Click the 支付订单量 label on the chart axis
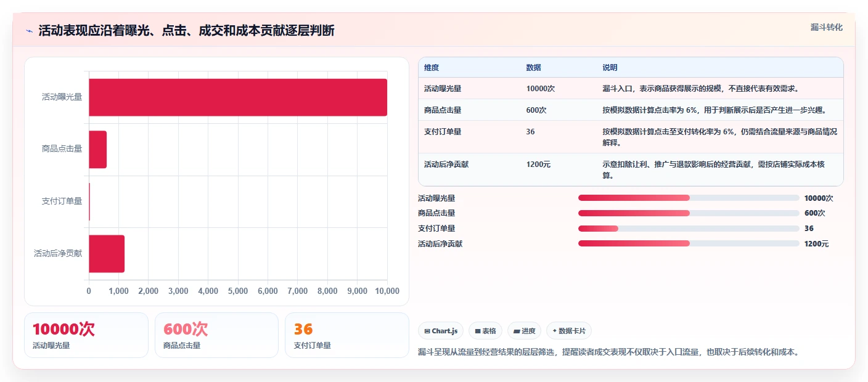Viewport: 868px width, 382px height. click(x=62, y=201)
